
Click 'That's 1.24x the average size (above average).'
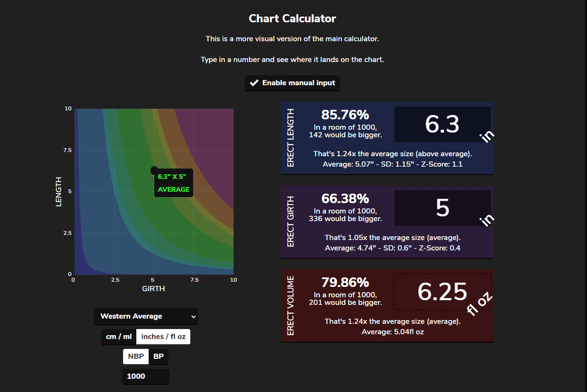pos(392,154)
